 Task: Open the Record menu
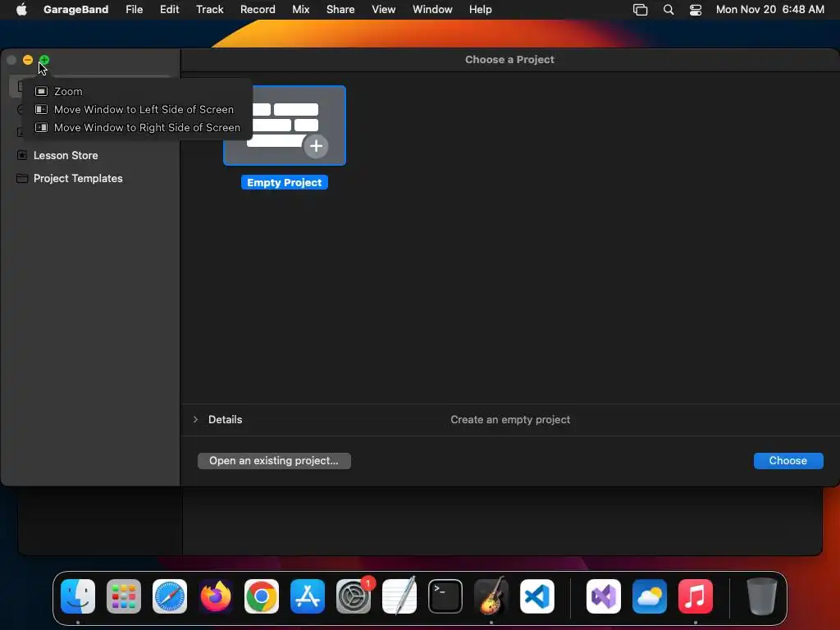click(258, 10)
